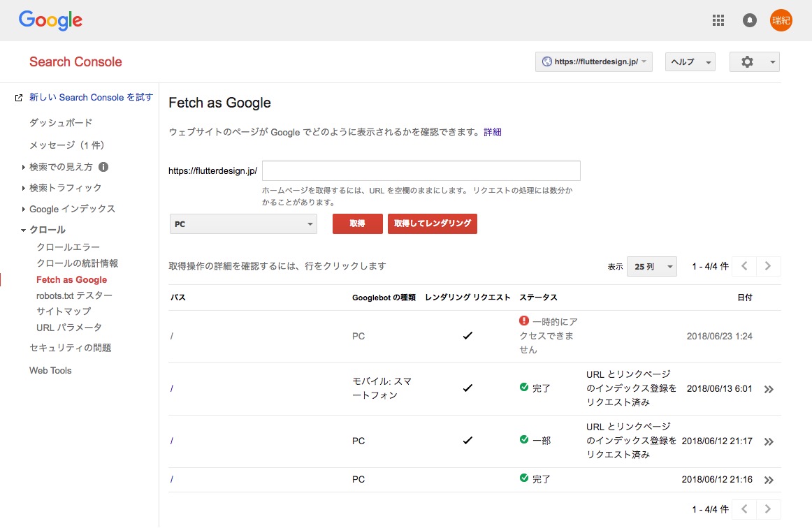This screenshot has height=528, width=812.
Task: Click the 一時的にアクセスできません status text
Action: click(549, 335)
